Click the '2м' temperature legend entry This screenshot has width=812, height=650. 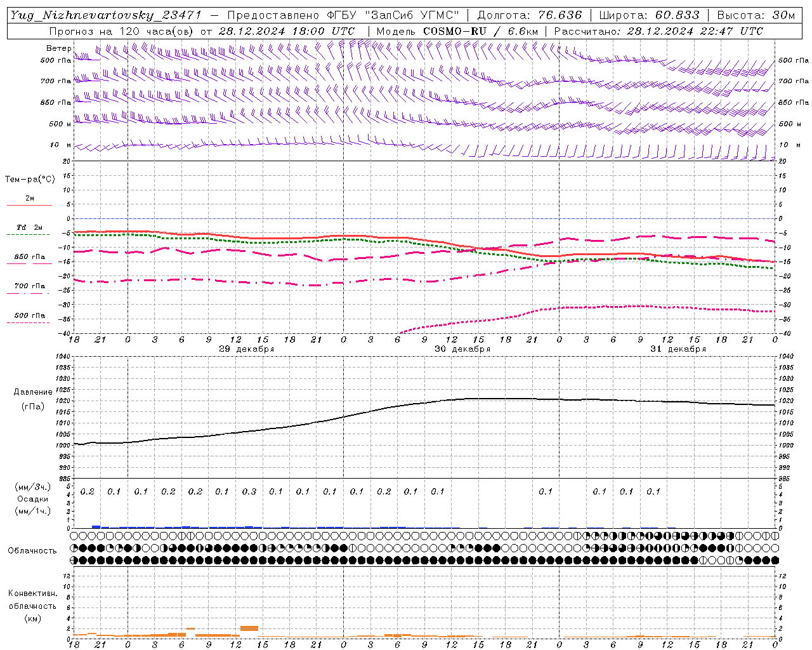tap(30, 198)
